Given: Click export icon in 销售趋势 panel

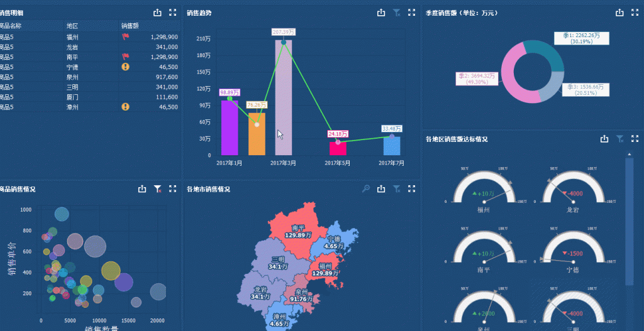Looking at the screenshot, I should pyautogui.click(x=381, y=13).
